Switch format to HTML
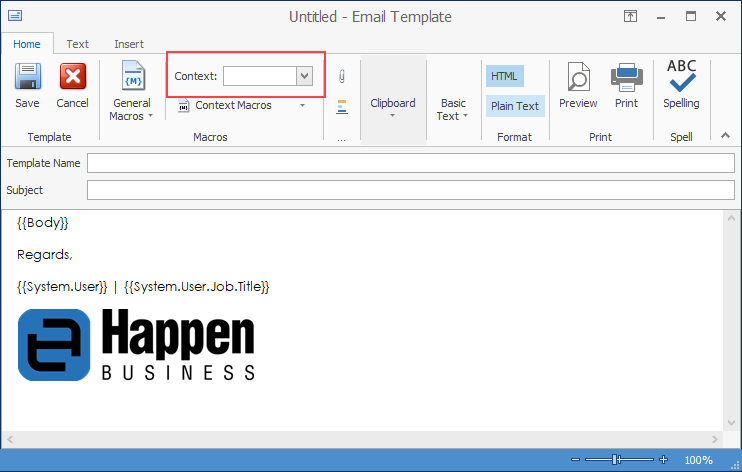The height and width of the screenshot is (472, 742). (x=504, y=76)
